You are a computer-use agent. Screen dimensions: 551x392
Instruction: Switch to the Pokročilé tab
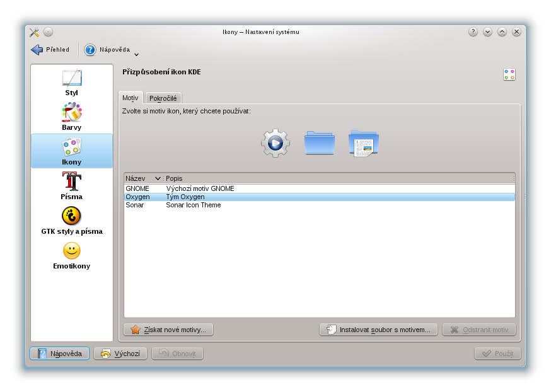(164, 98)
